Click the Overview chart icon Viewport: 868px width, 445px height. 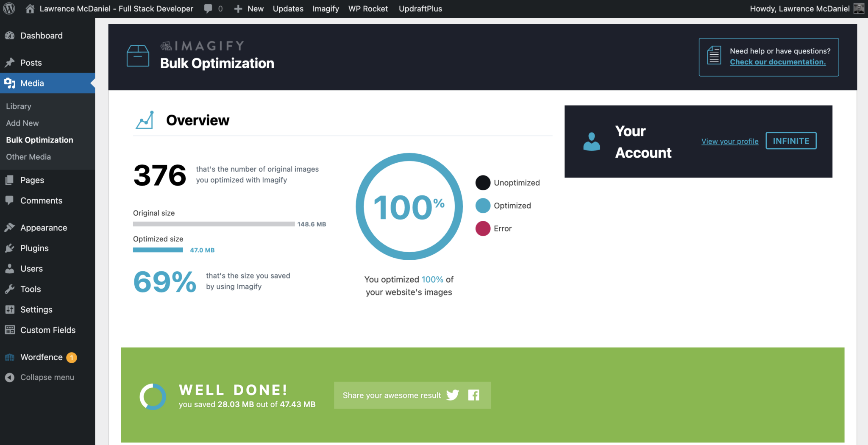(145, 120)
